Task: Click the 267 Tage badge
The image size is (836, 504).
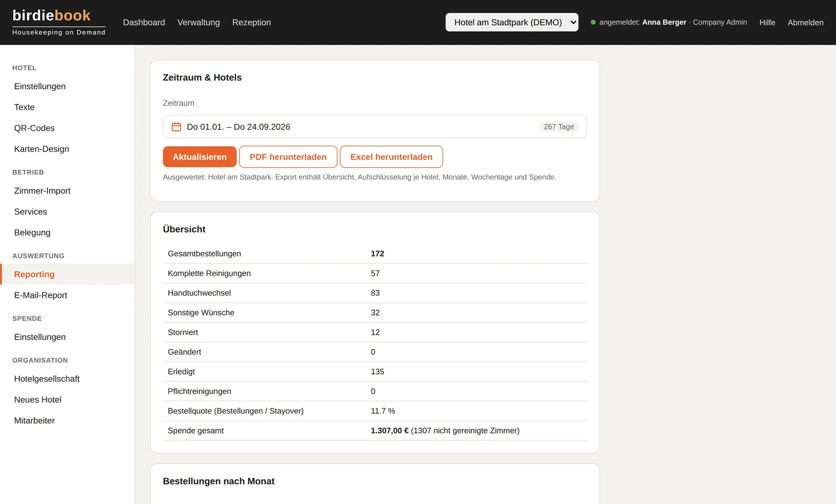Action: pyautogui.click(x=559, y=127)
